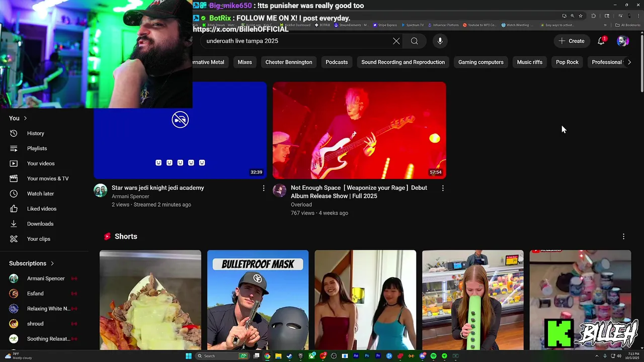Open the short with two women dancing
This screenshot has height=362, width=644.
[365, 300]
